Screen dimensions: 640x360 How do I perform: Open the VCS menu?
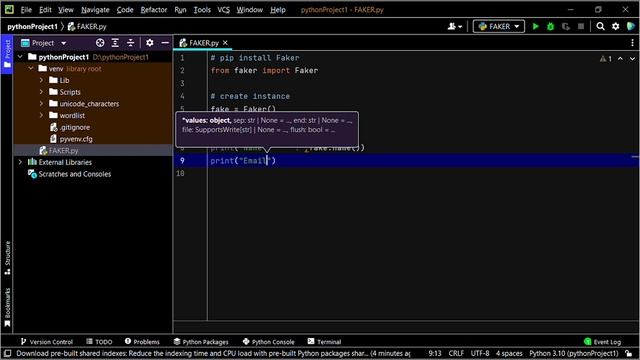223,10
